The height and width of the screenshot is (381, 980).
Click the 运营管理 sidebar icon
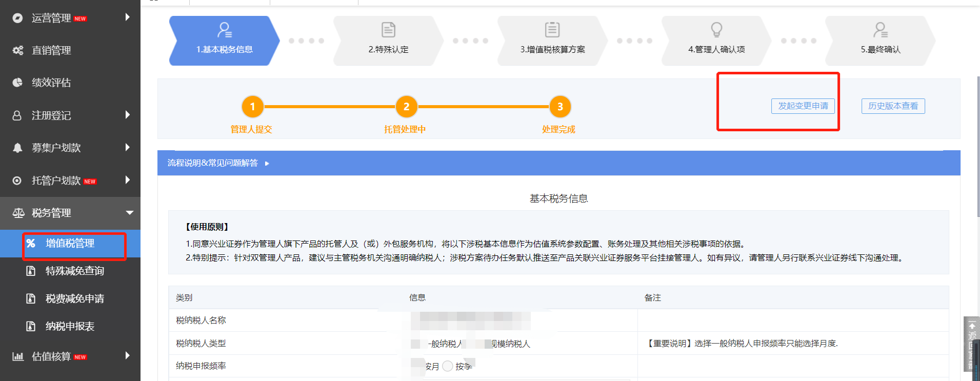click(x=17, y=18)
